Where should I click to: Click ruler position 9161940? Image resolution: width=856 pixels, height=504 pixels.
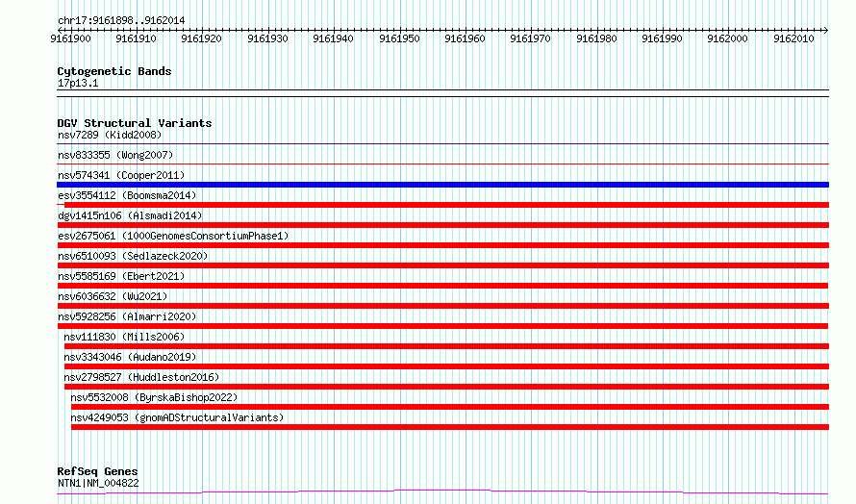333,38
